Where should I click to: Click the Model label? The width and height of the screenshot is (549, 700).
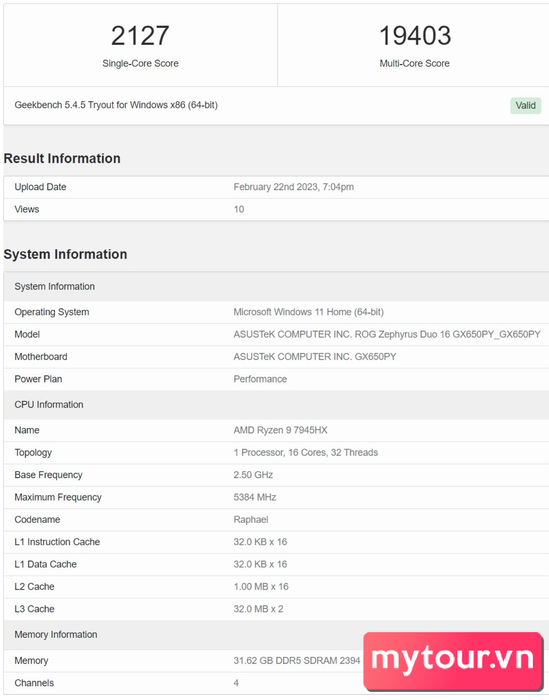[x=27, y=334]
